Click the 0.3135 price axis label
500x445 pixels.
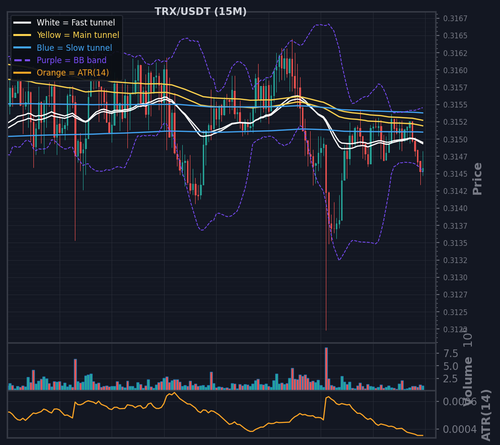coord(455,243)
